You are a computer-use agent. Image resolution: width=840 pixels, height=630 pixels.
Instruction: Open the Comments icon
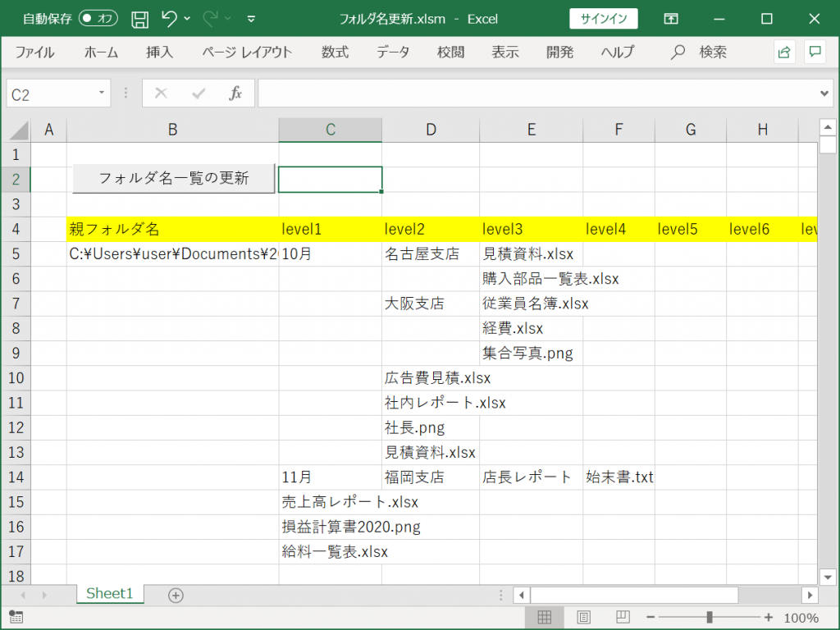pos(815,52)
